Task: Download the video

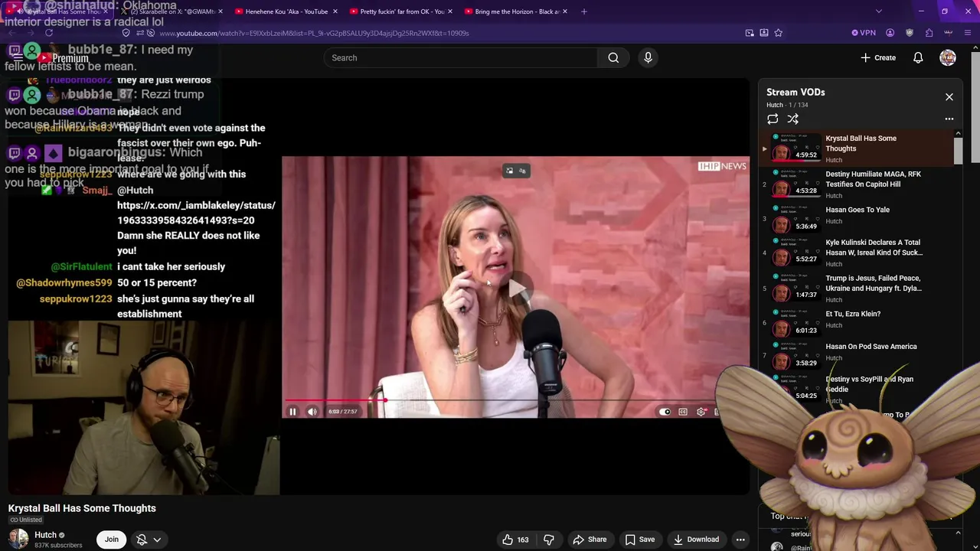Action: click(x=696, y=540)
